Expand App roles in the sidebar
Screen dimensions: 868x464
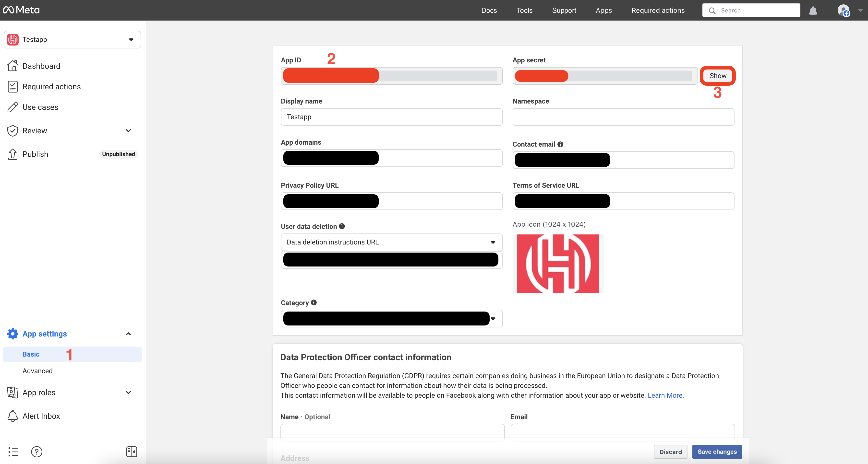pos(128,392)
